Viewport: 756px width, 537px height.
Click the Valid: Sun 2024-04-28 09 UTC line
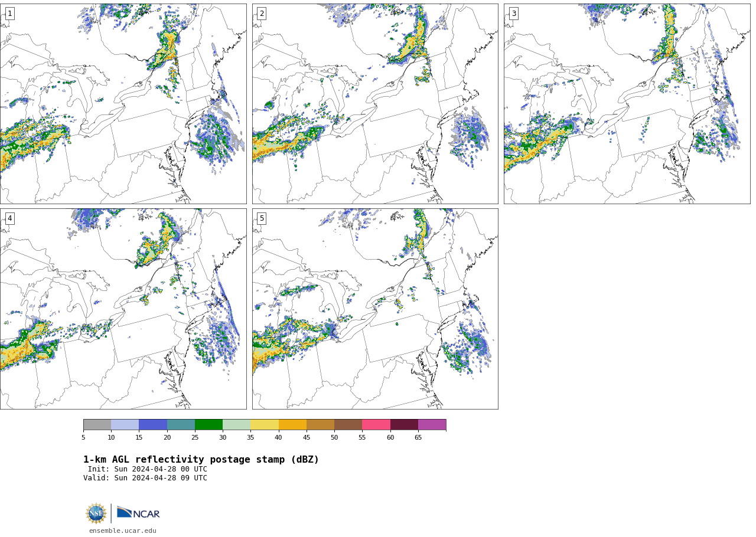point(145,478)
